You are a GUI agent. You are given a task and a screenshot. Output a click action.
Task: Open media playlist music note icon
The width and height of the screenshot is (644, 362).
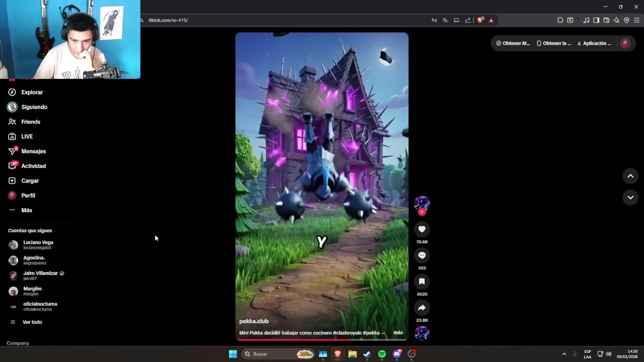point(586,20)
